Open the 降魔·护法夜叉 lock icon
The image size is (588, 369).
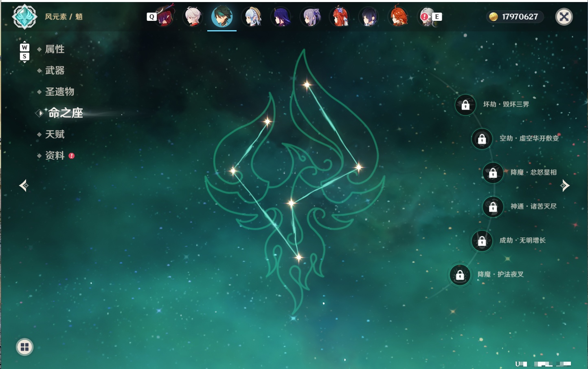[x=460, y=275]
